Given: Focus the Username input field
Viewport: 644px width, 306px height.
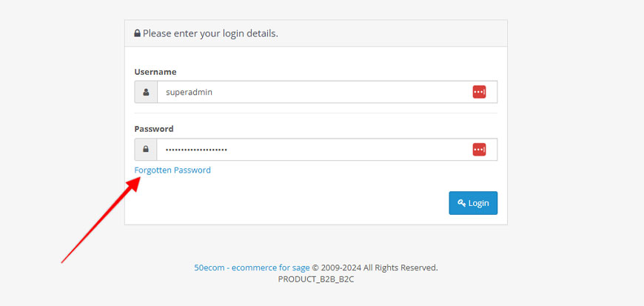Looking at the screenshot, I should [x=327, y=92].
